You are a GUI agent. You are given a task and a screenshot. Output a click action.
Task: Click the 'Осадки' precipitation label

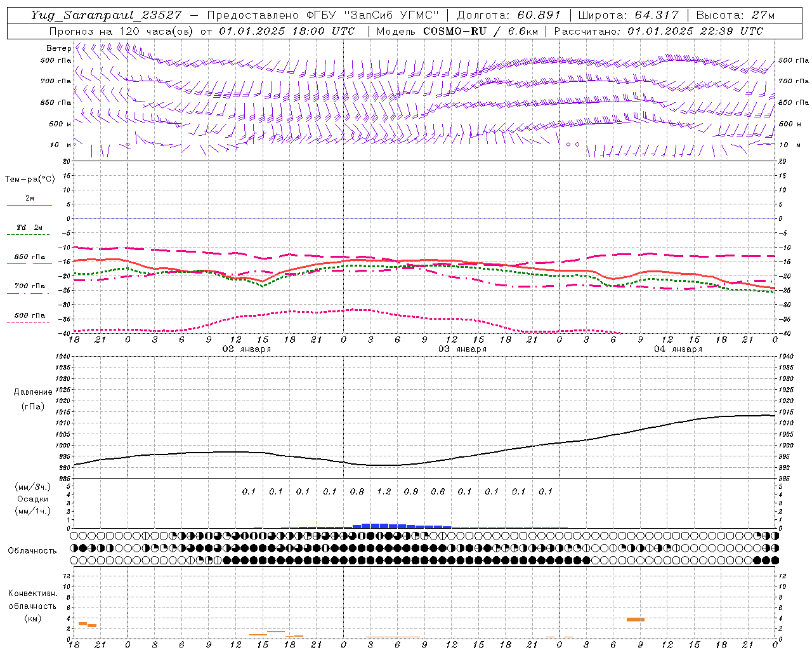[x=33, y=499]
